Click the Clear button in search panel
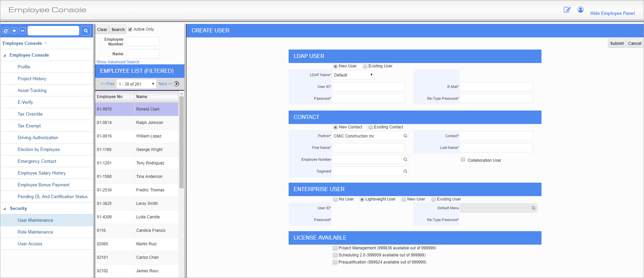This screenshot has width=644, height=278. [x=102, y=29]
